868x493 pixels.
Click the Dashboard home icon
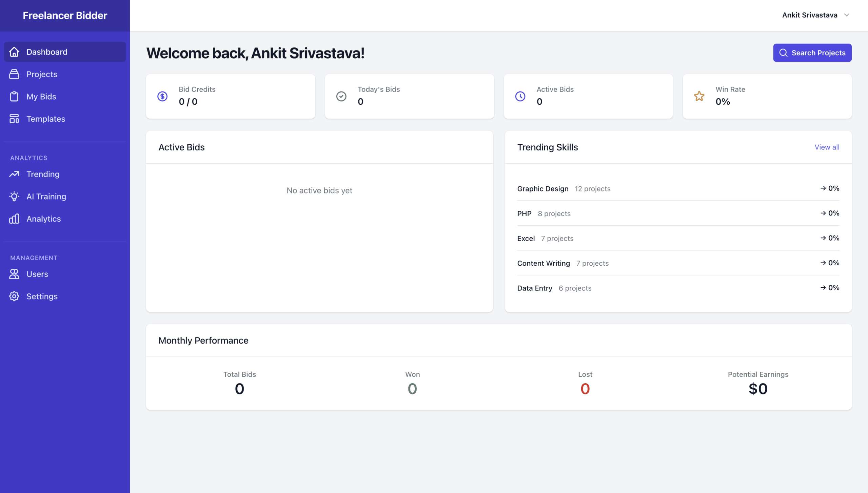point(14,52)
